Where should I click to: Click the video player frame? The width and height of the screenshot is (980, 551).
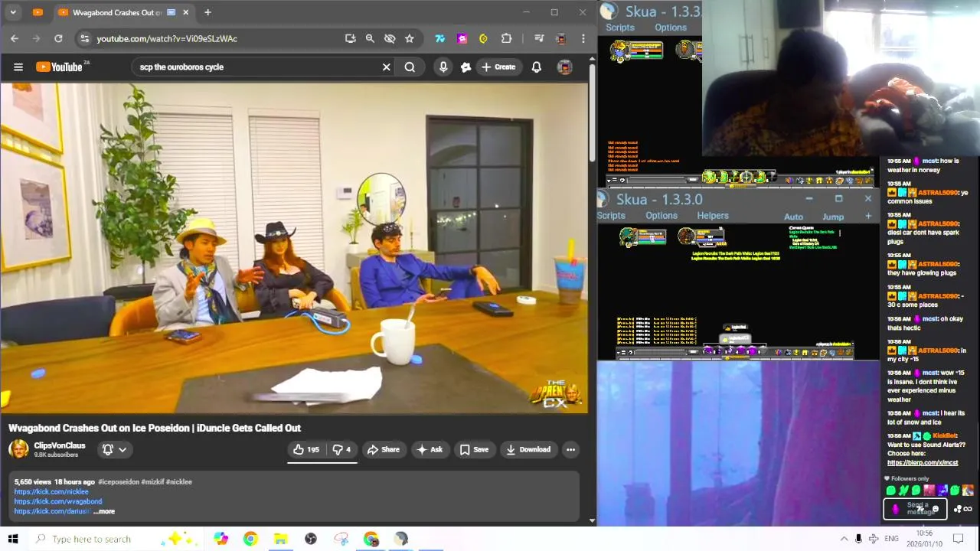[294, 248]
